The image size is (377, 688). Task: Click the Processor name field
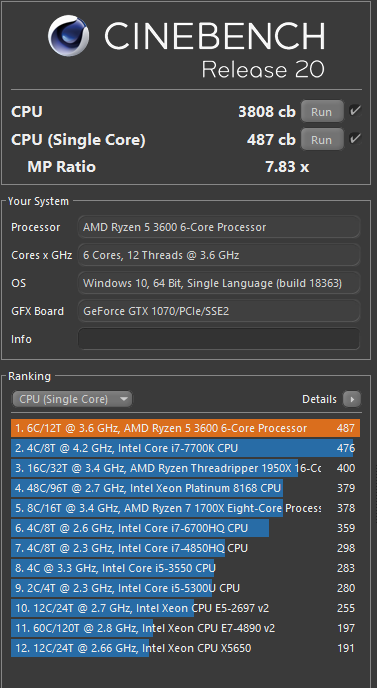point(219,227)
